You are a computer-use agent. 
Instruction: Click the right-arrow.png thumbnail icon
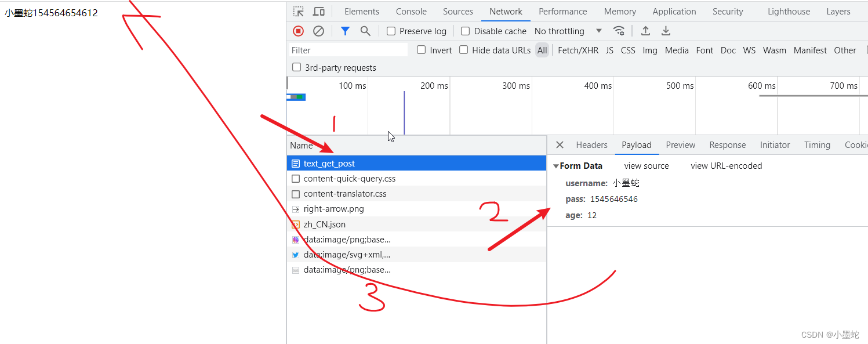[x=296, y=209]
